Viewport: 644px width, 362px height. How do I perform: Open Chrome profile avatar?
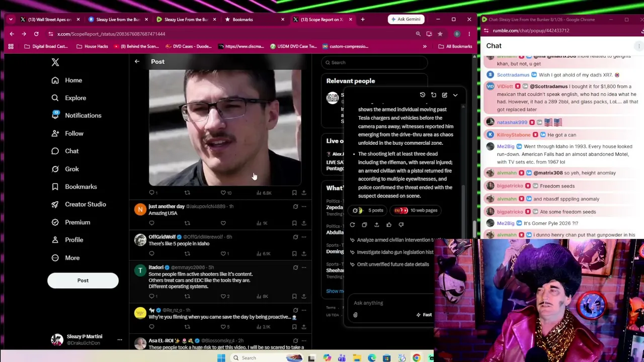(457, 34)
